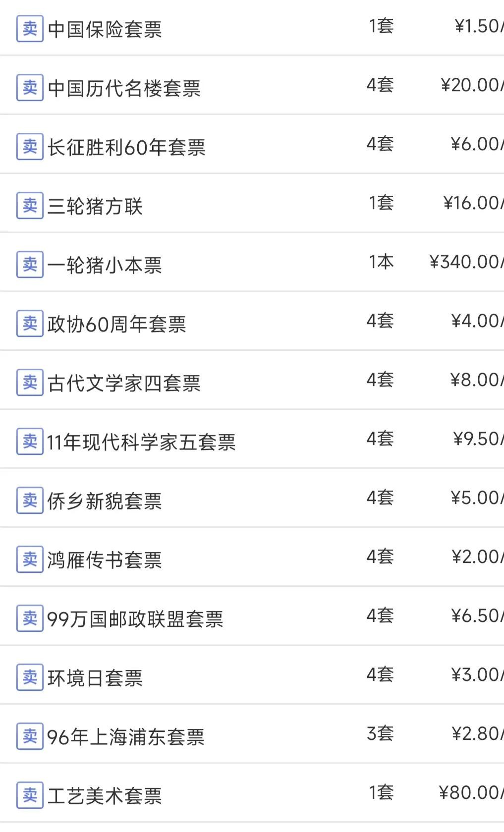The width and height of the screenshot is (504, 832).
Task: Tap the 卖 badge next to 环境日套票
Action: pyautogui.click(x=30, y=677)
